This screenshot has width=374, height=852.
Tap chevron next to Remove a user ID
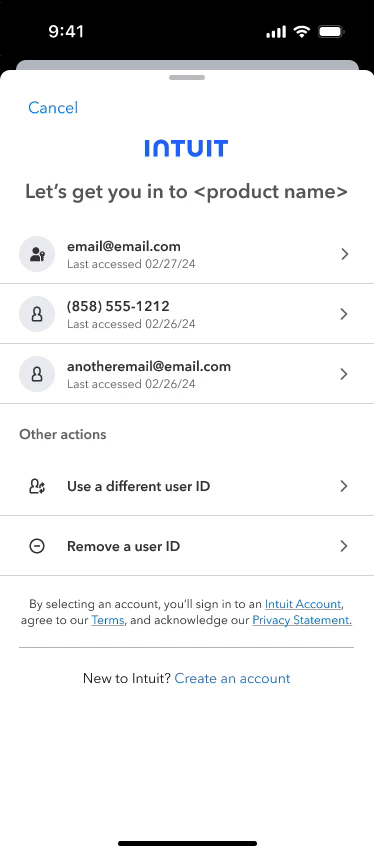click(344, 546)
